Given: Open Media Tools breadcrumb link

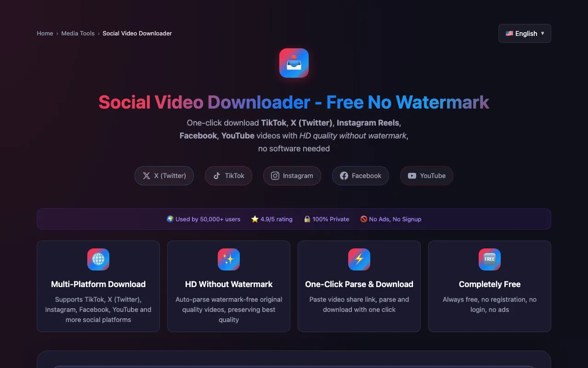Looking at the screenshot, I should pos(78,34).
